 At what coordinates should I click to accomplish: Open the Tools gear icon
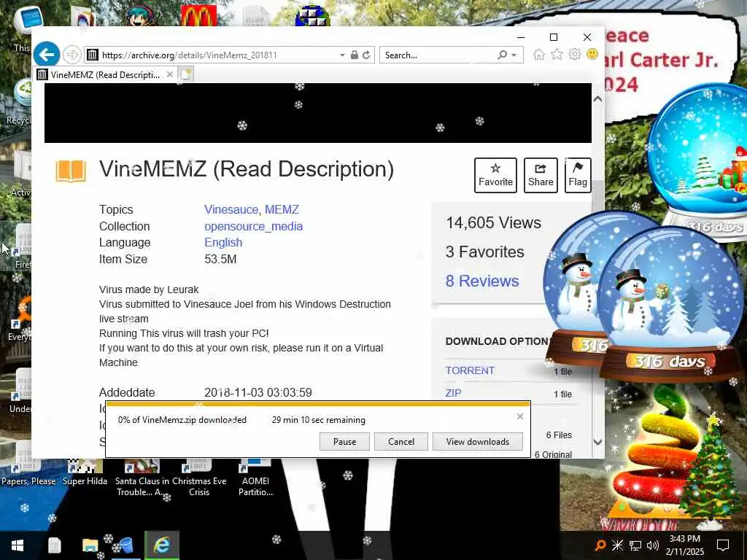575,54
